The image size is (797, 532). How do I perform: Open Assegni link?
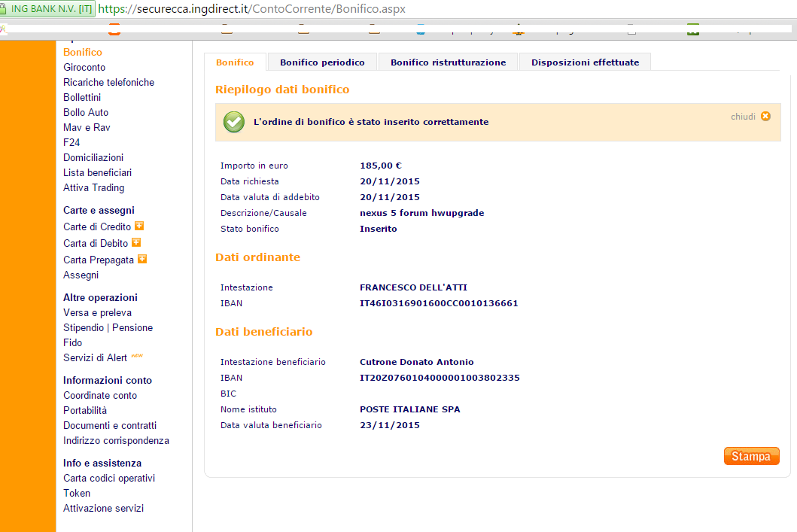click(x=81, y=275)
